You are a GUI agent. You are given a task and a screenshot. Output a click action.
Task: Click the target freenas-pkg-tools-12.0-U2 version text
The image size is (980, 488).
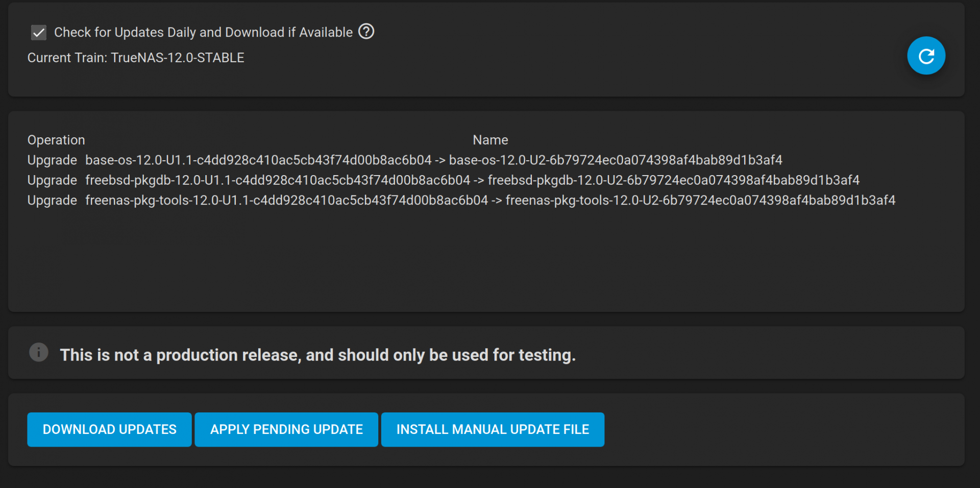pos(700,200)
